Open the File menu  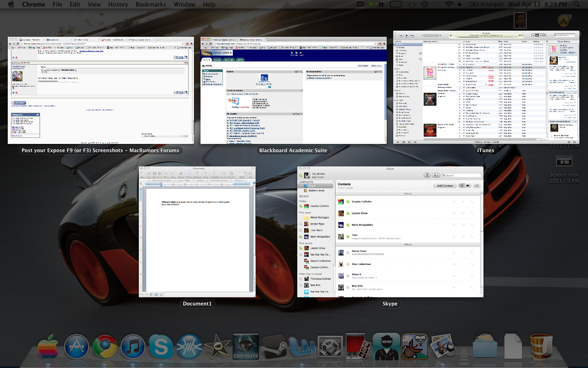tap(57, 4)
